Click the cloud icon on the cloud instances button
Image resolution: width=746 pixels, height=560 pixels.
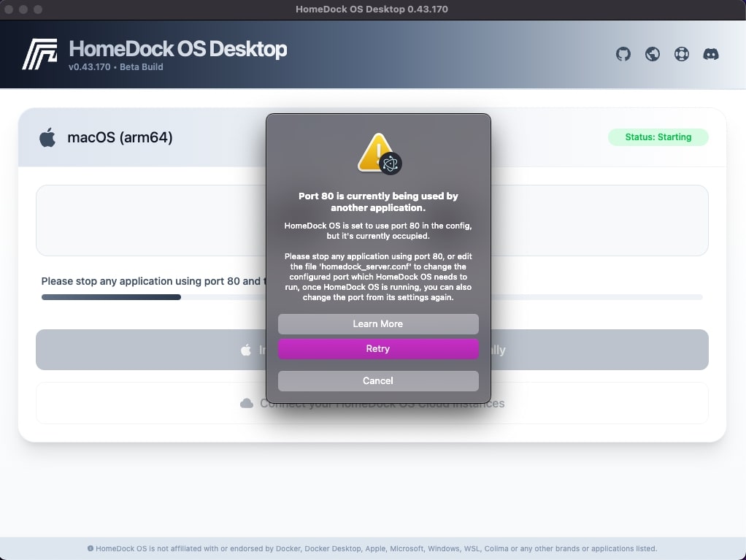tap(247, 404)
